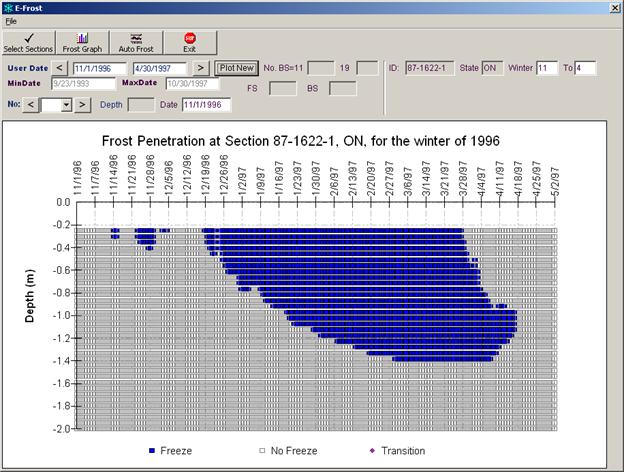Click the User Date label
This screenshot has width=624, height=472.
[27, 68]
